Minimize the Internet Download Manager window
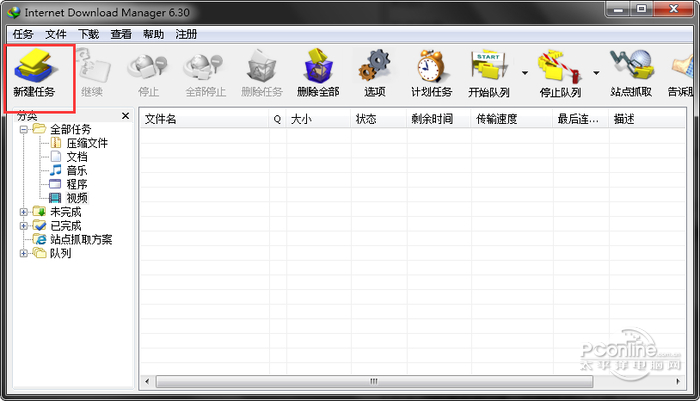Image resolution: width=700 pixels, height=401 pixels. coord(618,9)
